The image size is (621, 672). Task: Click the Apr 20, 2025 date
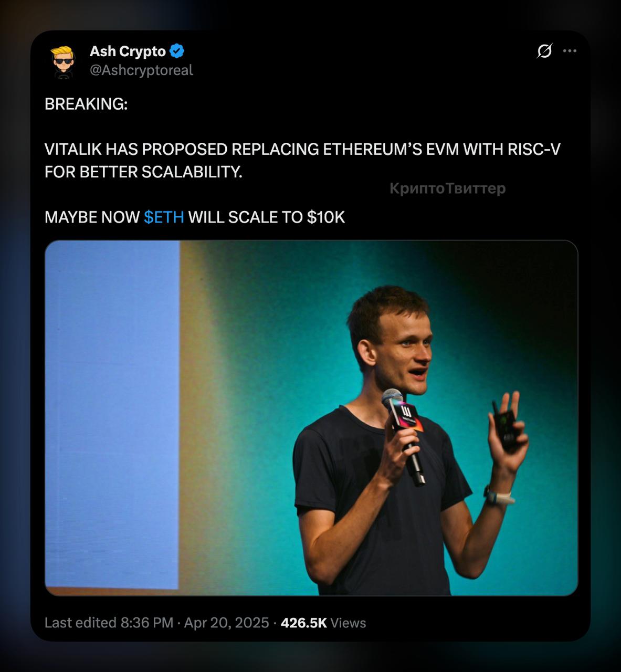[x=226, y=623]
